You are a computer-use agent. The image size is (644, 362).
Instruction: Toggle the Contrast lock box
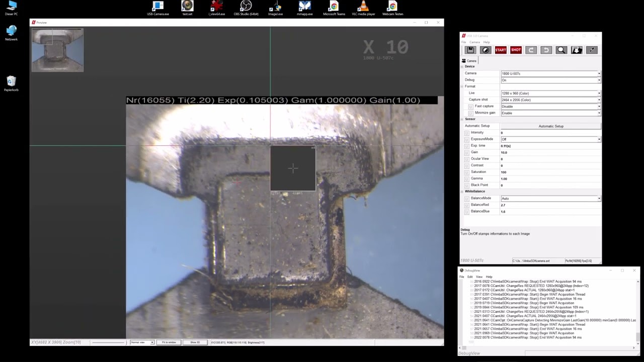click(x=467, y=165)
